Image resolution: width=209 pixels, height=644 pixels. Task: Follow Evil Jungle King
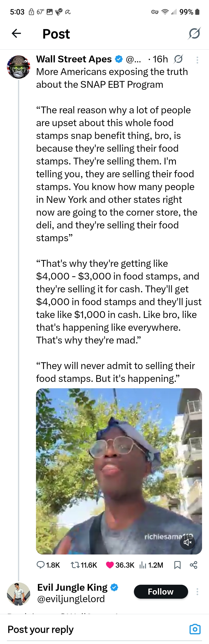(161, 592)
